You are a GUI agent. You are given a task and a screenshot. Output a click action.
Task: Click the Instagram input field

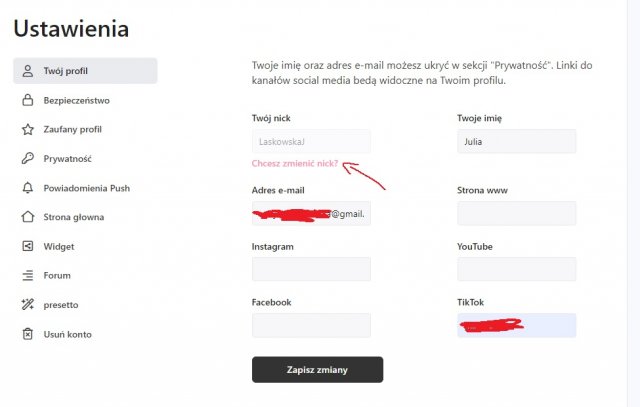coord(311,269)
